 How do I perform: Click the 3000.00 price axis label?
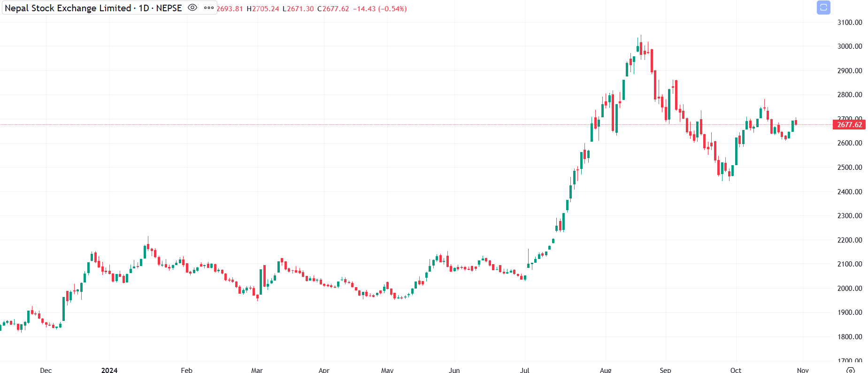pyautogui.click(x=850, y=46)
